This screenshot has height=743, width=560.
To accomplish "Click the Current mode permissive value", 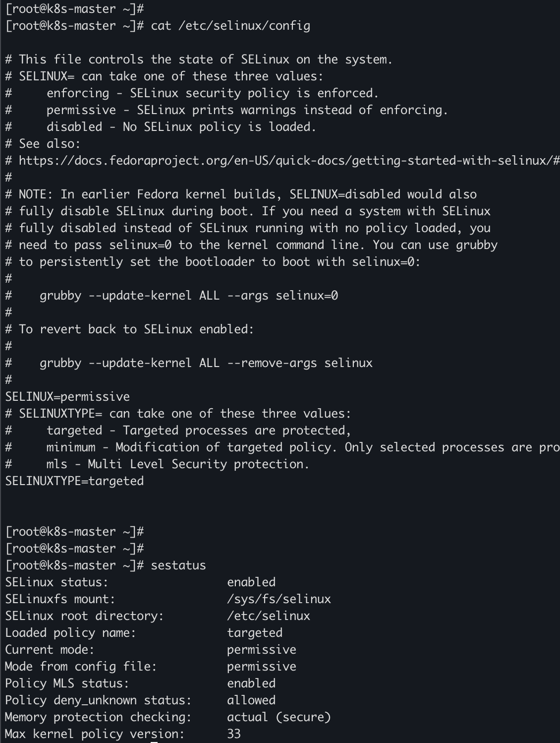I will tap(262, 650).
